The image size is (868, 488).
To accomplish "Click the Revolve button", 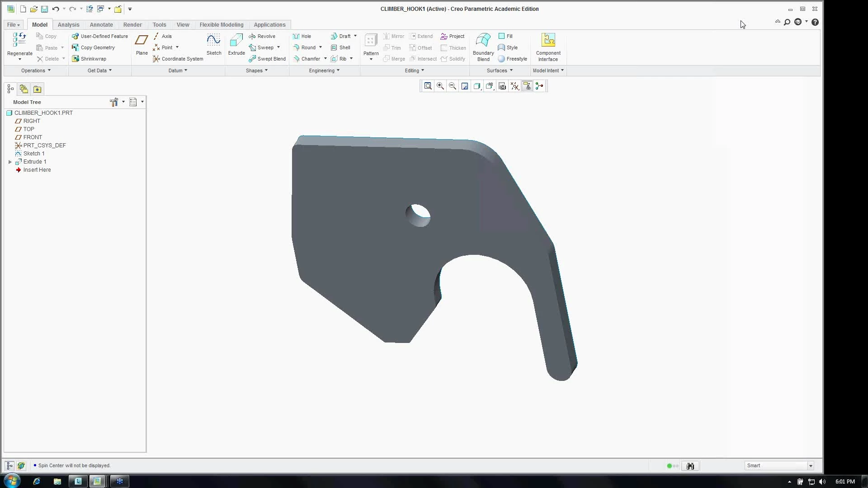I will click(x=262, y=36).
